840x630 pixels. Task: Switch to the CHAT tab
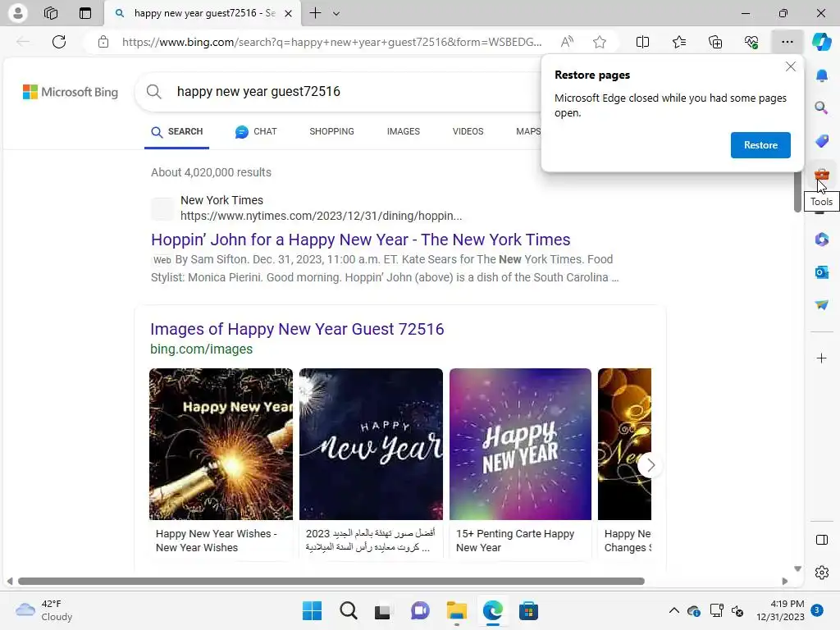[256, 132]
